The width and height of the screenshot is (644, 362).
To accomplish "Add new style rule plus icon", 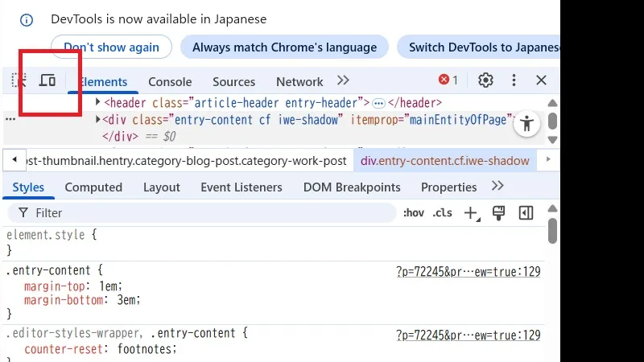I will pyautogui.click(x=472, y=213).
